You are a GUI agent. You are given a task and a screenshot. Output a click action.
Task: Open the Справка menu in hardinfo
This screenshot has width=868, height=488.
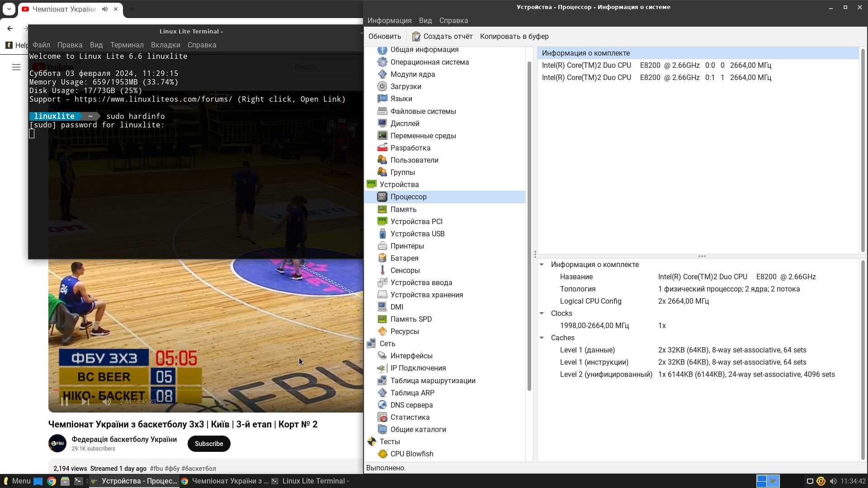[454, 20]
